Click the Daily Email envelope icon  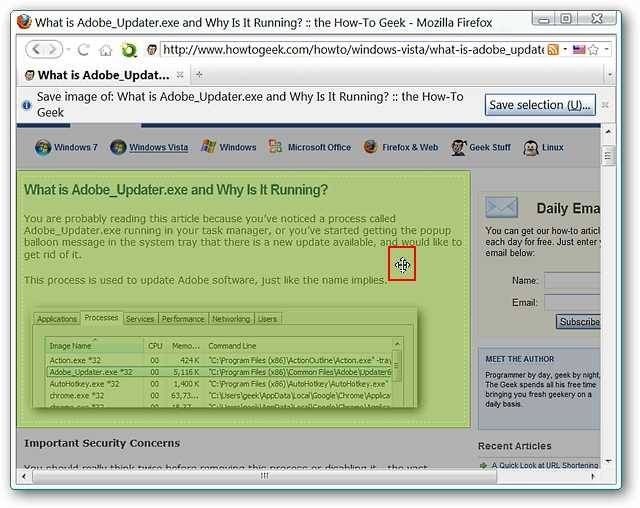[502, 208]
